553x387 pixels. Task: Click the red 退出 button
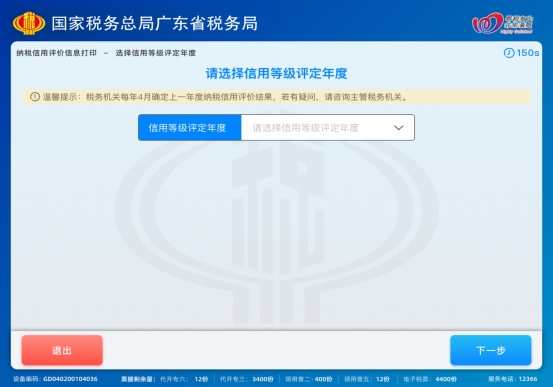(62, 350)
